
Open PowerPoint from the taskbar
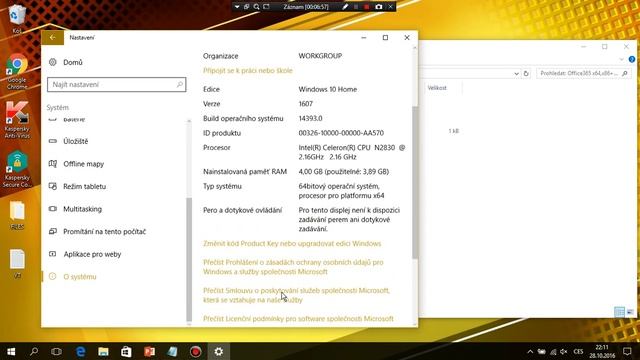click(149, 351)
